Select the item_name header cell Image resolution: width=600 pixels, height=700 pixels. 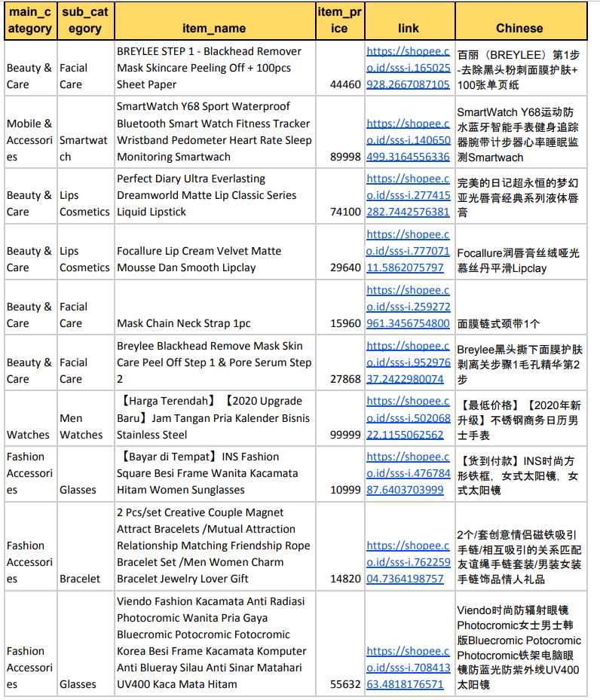click(x=215, y=20)
